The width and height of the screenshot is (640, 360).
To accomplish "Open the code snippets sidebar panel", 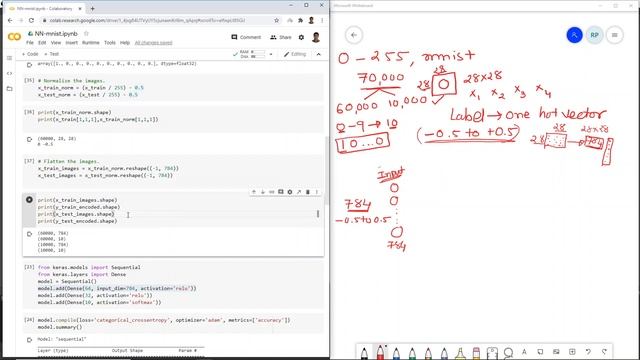I will [x=9, y=73].
